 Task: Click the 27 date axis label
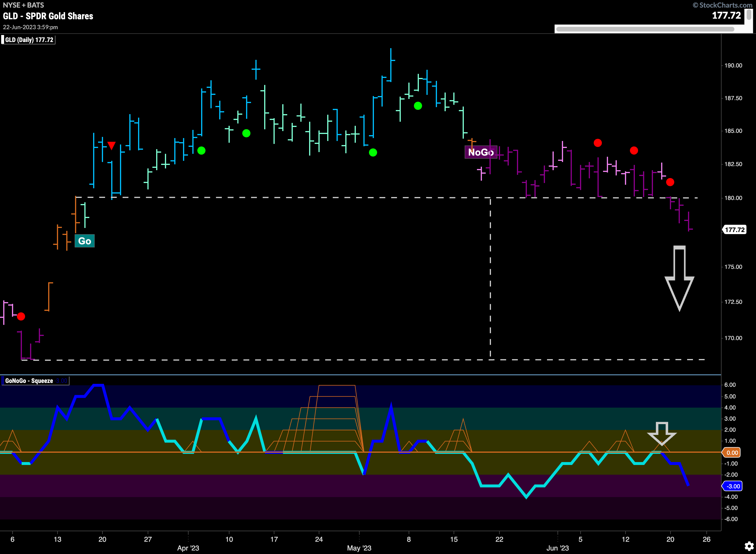[148, 539]
